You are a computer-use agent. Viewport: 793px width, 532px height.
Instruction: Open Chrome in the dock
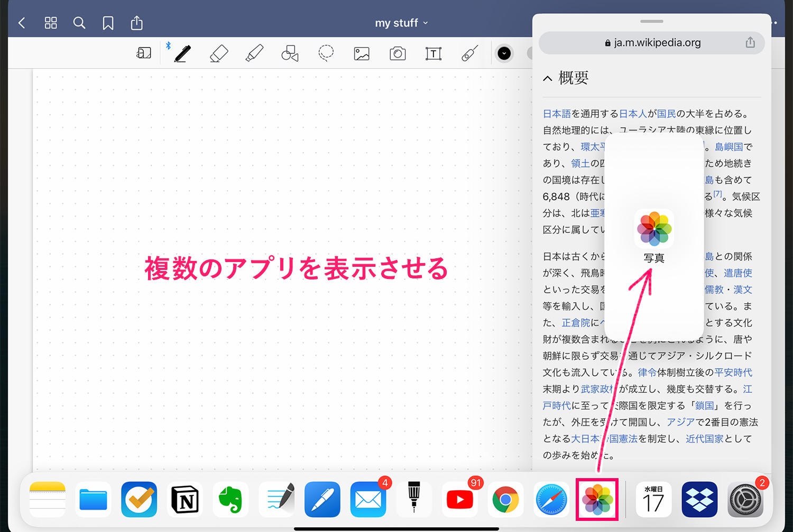point(506,499)
